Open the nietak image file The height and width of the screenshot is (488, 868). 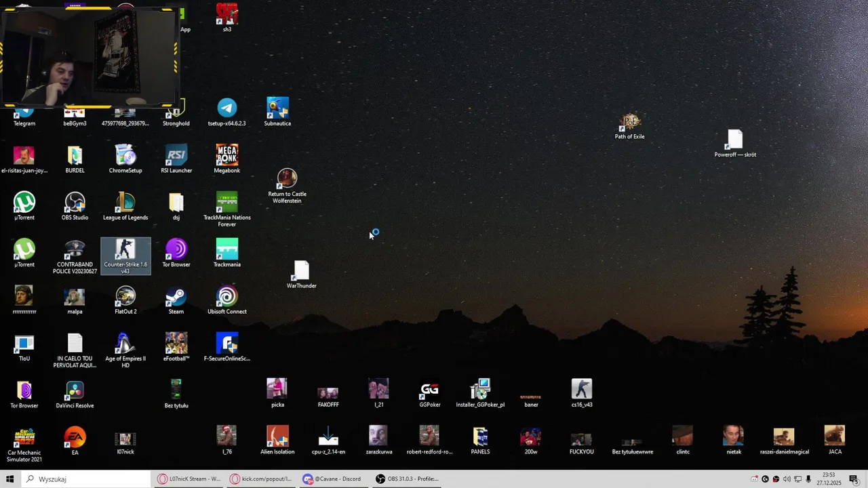point(733,441)
